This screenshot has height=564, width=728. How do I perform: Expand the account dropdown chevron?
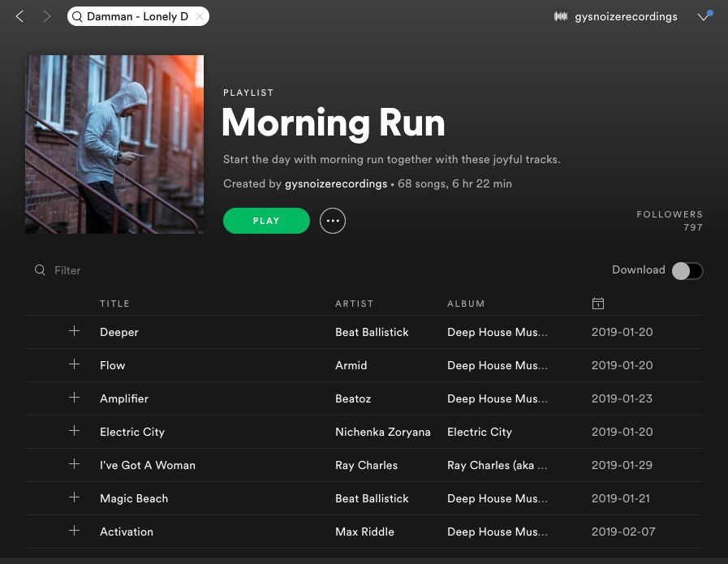pyautogui.click(x=704, y=17)
